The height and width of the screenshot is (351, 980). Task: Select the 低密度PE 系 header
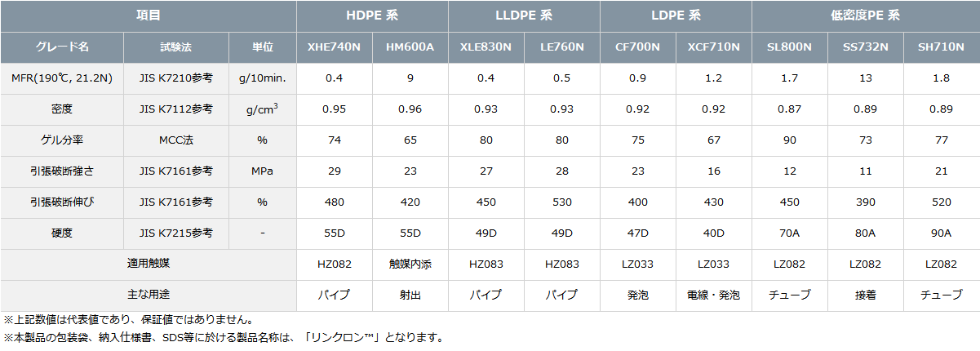866,16
